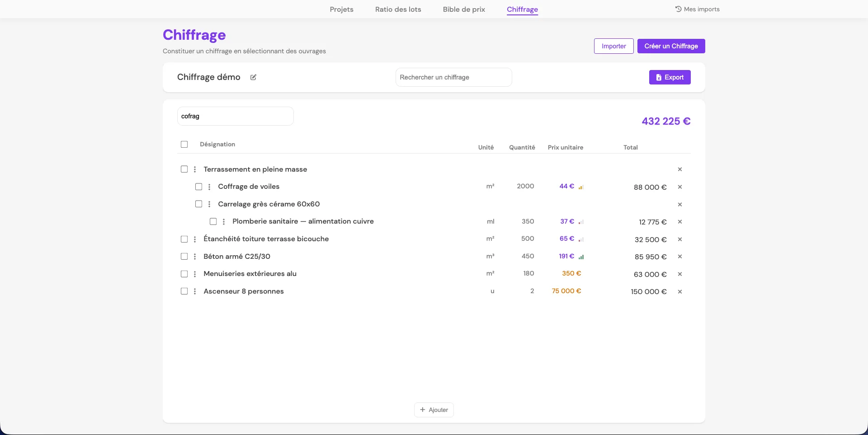
Task: Remove the Ascenseur 8 personnes row
Action: pos(679,291)
